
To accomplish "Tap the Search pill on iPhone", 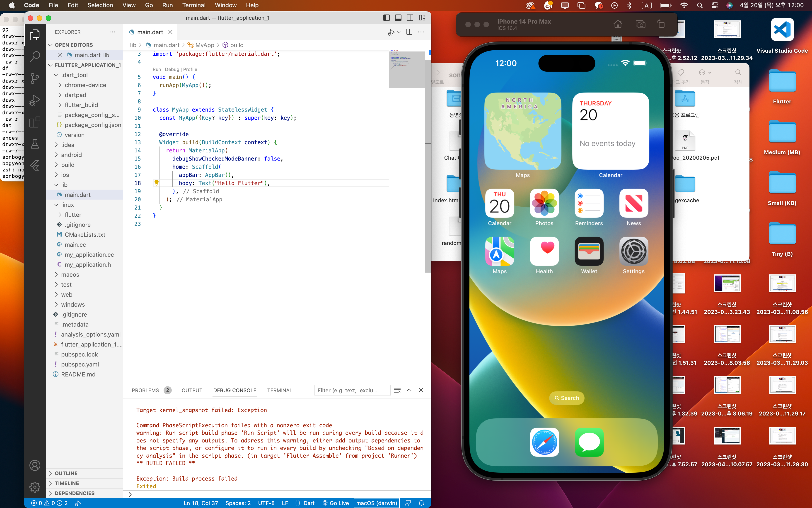I will pos(567,398).
